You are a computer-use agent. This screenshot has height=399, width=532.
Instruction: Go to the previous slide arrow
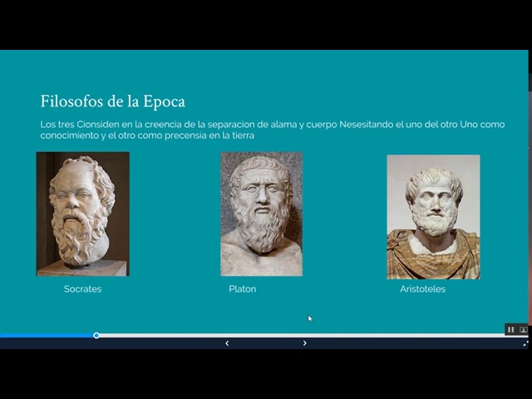click(227, 343)
